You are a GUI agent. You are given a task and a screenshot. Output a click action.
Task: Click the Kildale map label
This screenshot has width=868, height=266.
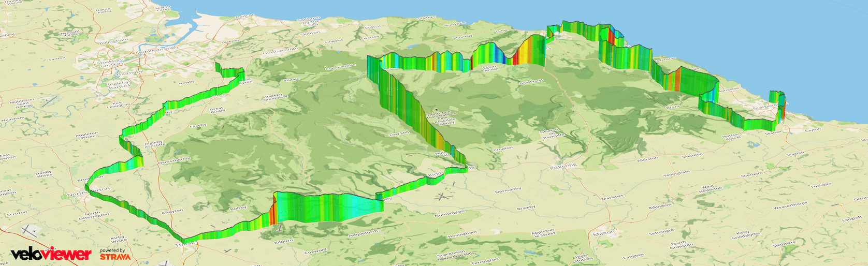[x=293, y=80]
